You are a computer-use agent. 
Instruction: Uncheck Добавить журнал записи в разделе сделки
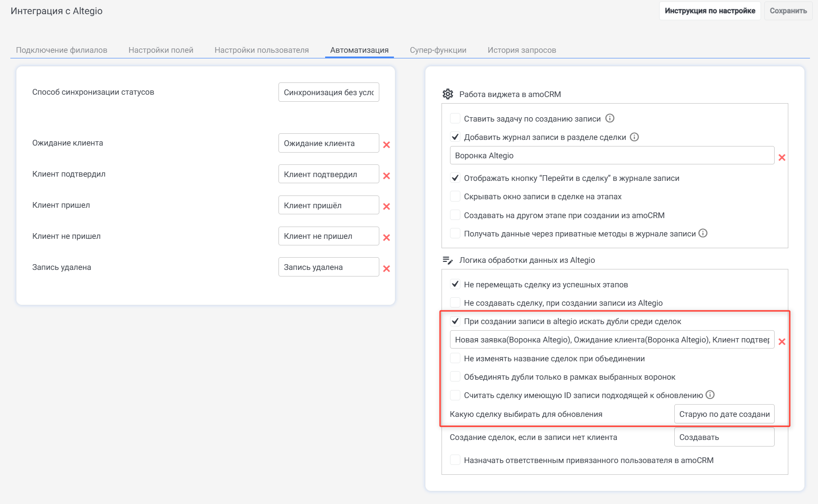455,137
